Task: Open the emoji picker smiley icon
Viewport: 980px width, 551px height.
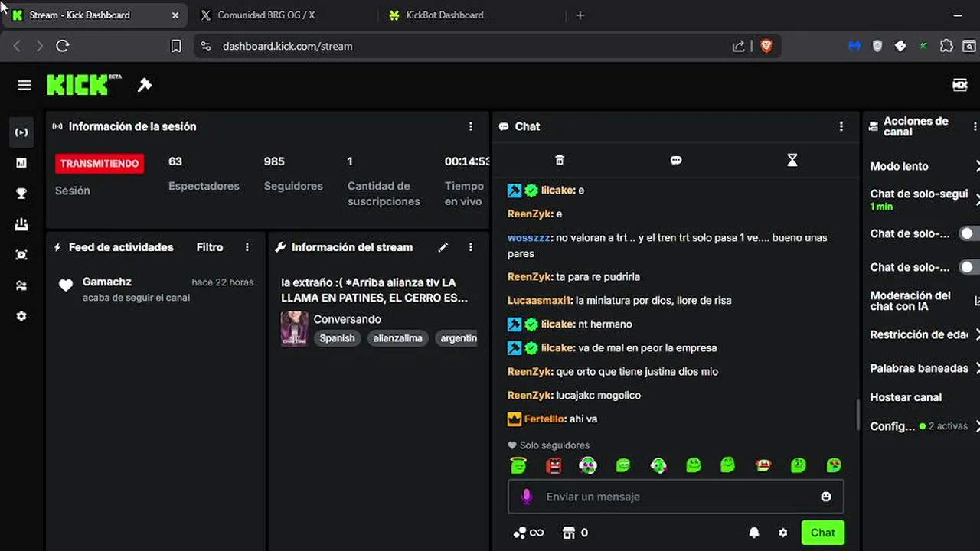Action: click(x=826, y=497)
